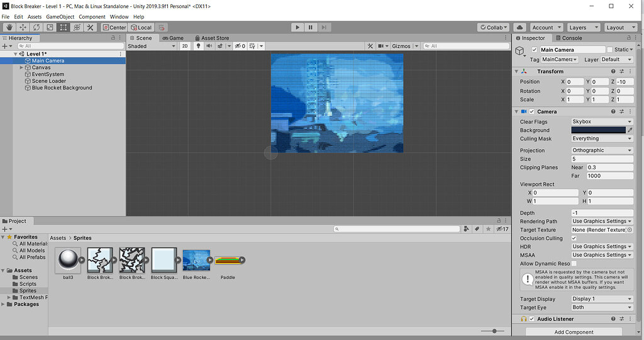Toggle hidden packages count in Project
644x340 pixels.
[502, 229]
